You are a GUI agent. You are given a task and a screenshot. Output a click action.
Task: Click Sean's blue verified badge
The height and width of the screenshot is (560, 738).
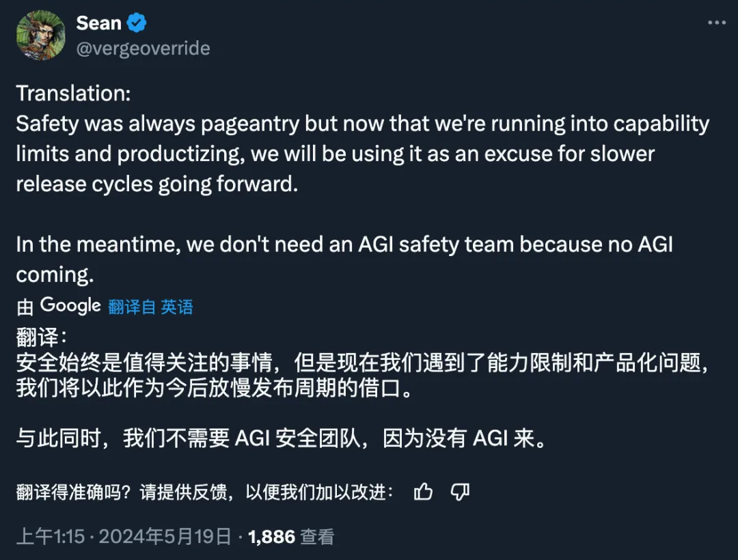tap(135, 23)
